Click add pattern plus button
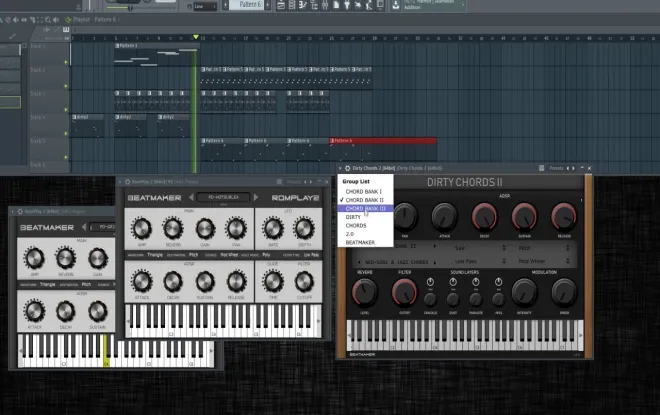The height and width of the screenshot is (415, 660). tap(268, 5)
